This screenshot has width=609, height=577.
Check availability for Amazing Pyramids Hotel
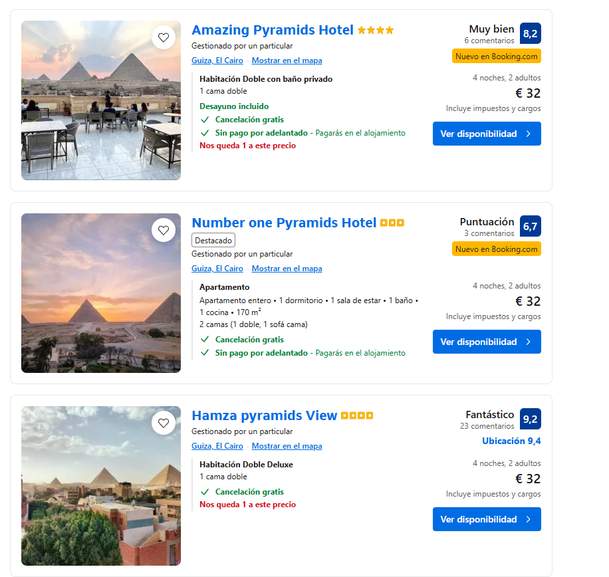click(x=487, y=134)
